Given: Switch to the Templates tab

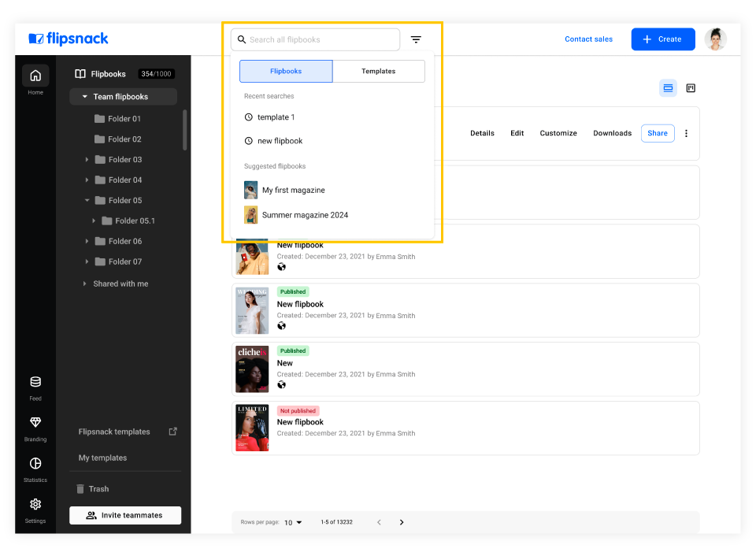Looking at the screenshot, I should 379,71.
